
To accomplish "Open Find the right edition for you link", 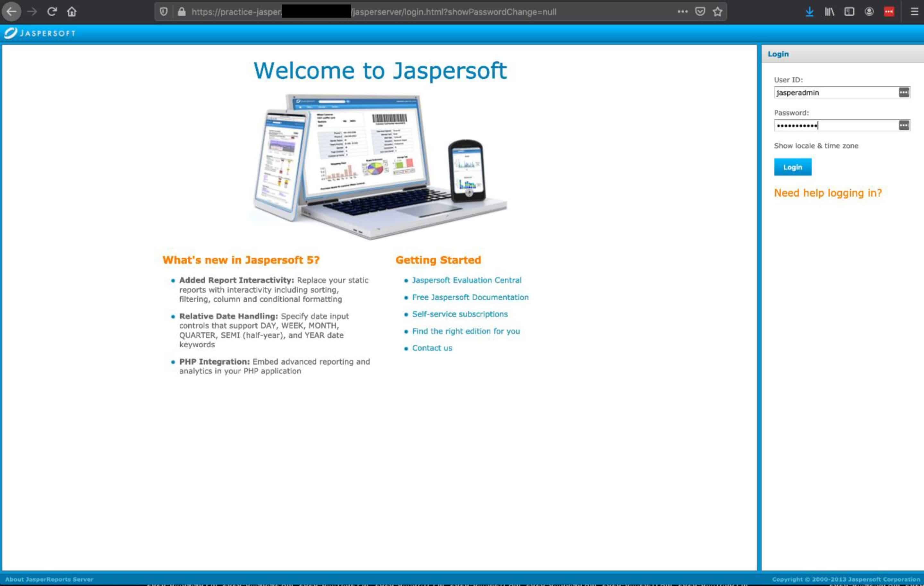I will (466, 331).
